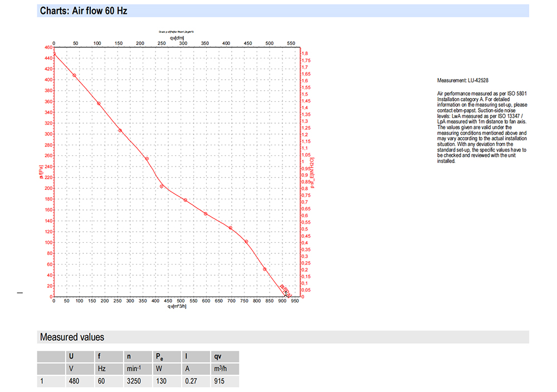Click the 'Measured values' section heading
The image size is (557, 392).
click(72, 337)
